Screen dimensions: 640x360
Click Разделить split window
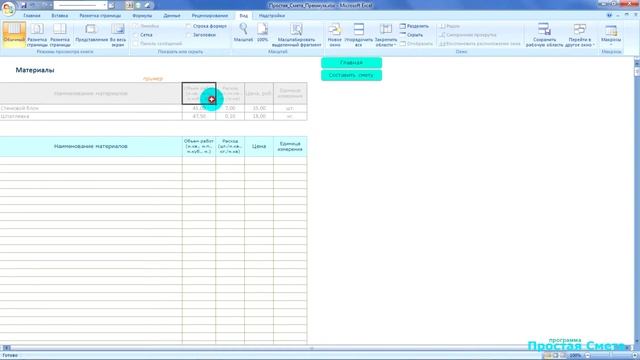414,26
